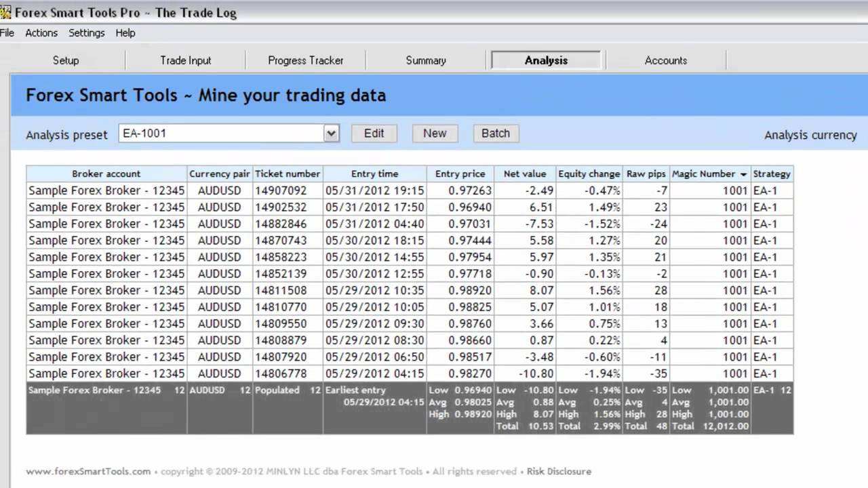Click the Edit preset button
The width and height of the screenshot is (868, 488).
pos(374,134)
